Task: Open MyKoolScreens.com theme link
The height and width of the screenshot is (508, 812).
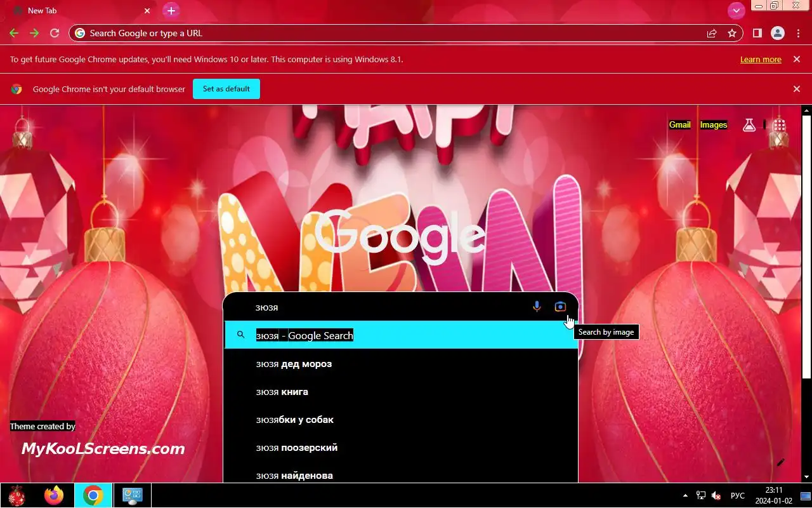Action: click(x=103, y=449)
